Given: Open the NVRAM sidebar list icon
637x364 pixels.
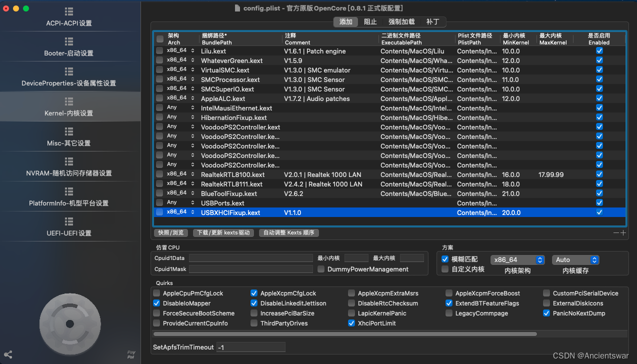Looking at the screenshot, I should 69,162.
